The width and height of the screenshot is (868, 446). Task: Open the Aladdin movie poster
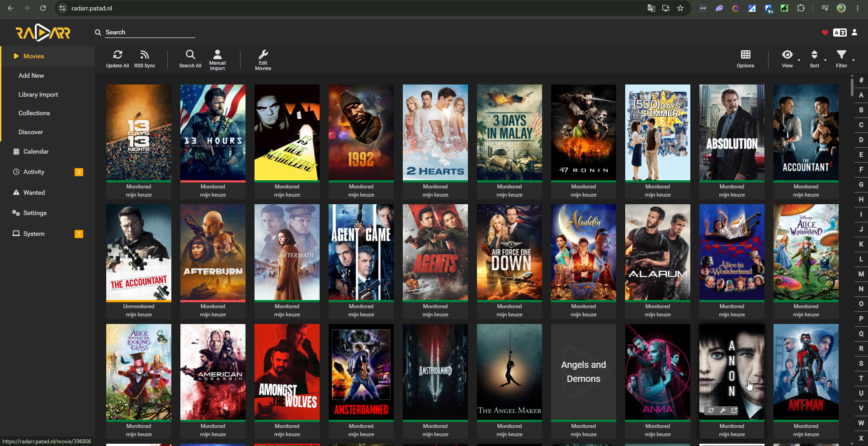click(584, 252)
